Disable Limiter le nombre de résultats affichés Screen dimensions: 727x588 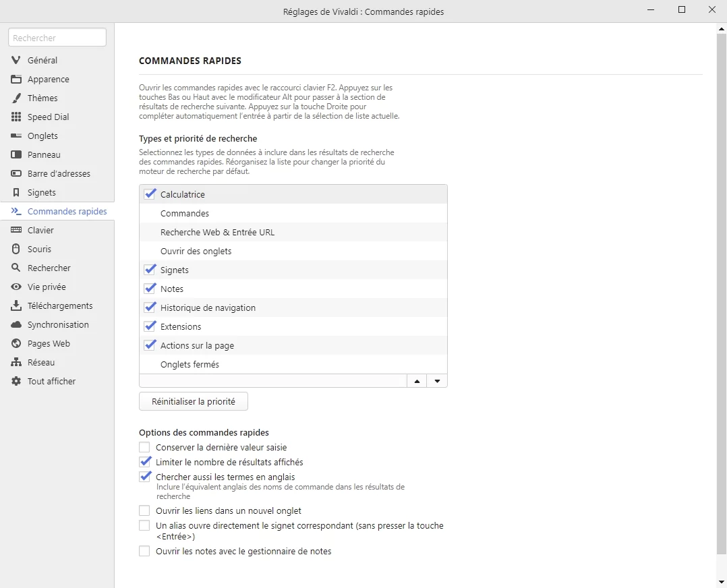(x=144, y=462)
